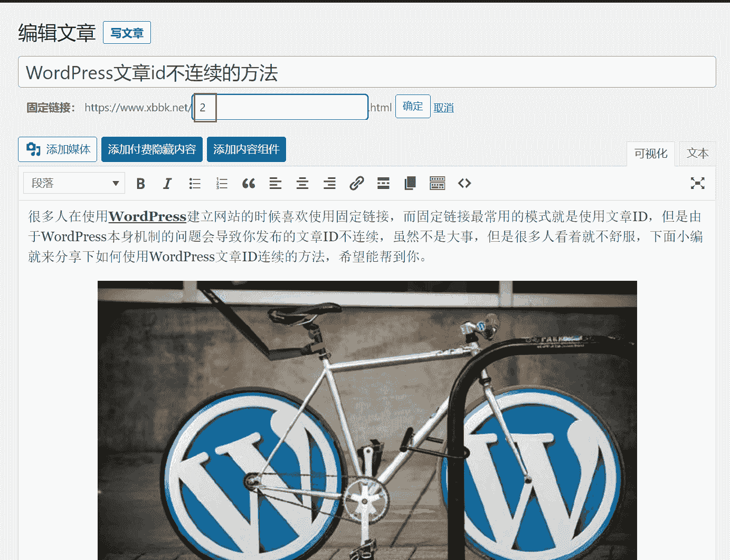The width and height of the screenshot is (730, 560).
Task: Insert page break icon
Action: (x=410, y=183)
